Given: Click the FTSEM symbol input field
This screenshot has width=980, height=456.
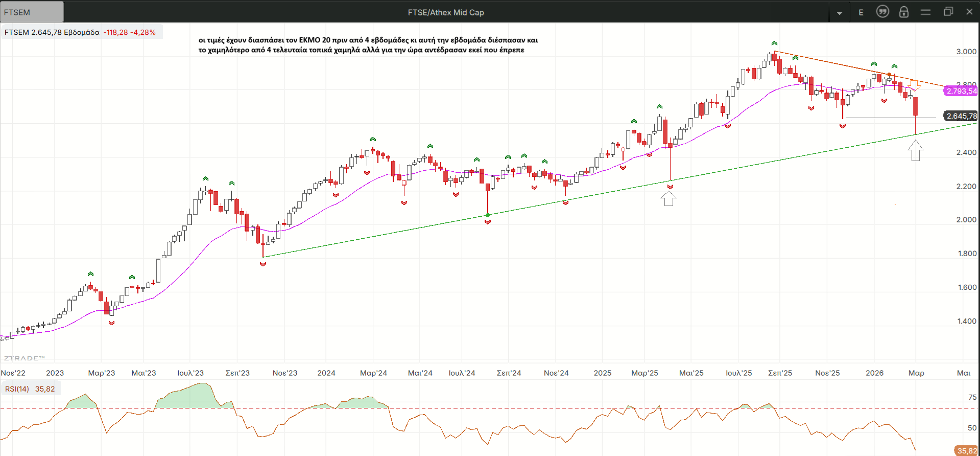Looking at the screenshot, I should coord(32,12).
